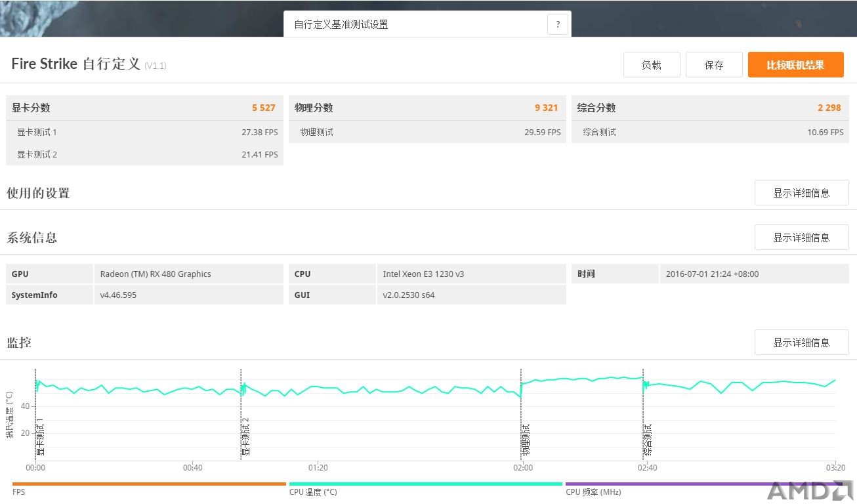Click the 时间 field label
The image size is (857, 504).
(x=586, y=274)
